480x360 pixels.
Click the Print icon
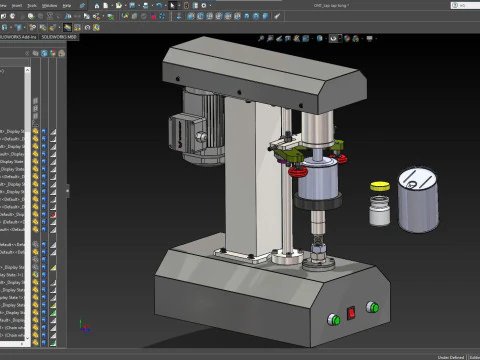tap(146, 5)
